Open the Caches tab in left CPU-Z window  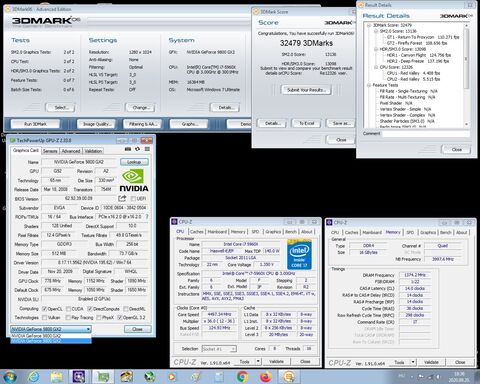[197, 232]
